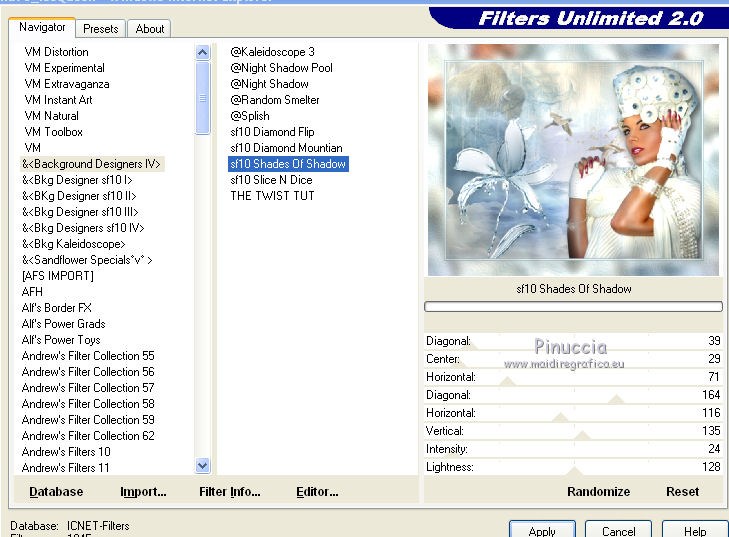Randomize the filter settings

point(598,492)
